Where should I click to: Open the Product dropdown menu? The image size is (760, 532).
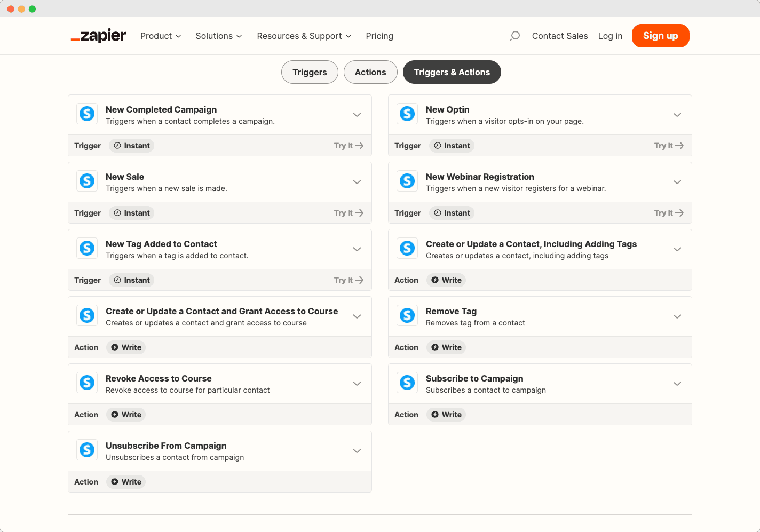click(160, 36)
